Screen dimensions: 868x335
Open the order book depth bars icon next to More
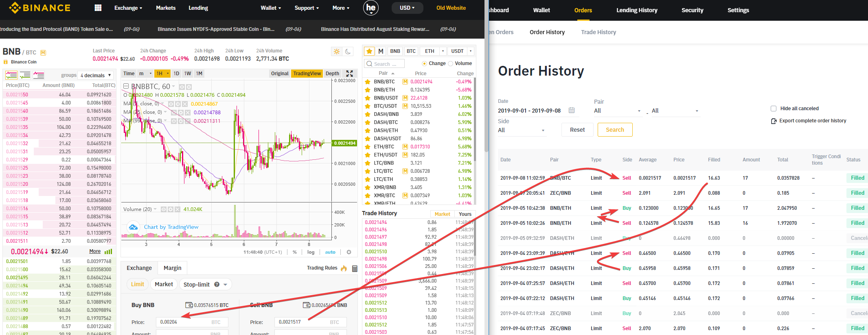(108, 252)
